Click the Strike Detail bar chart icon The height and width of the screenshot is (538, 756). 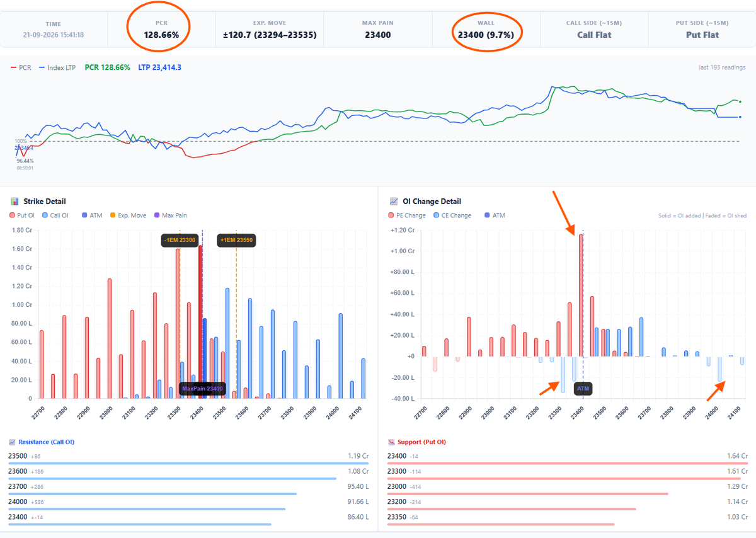[14, 202]
